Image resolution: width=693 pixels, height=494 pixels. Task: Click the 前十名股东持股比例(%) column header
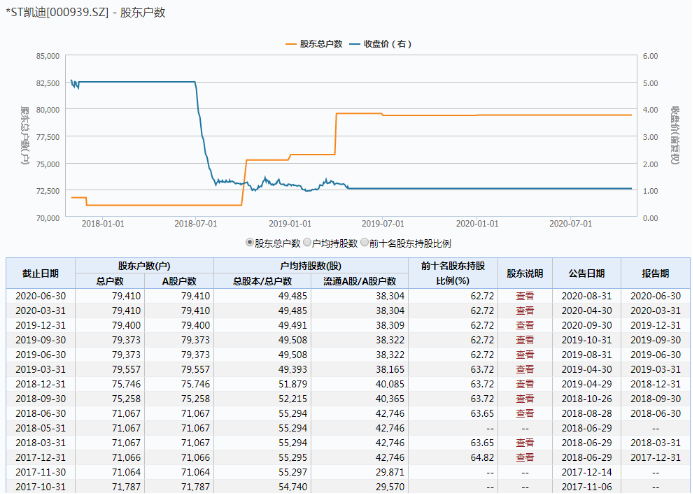click(453, 274)
